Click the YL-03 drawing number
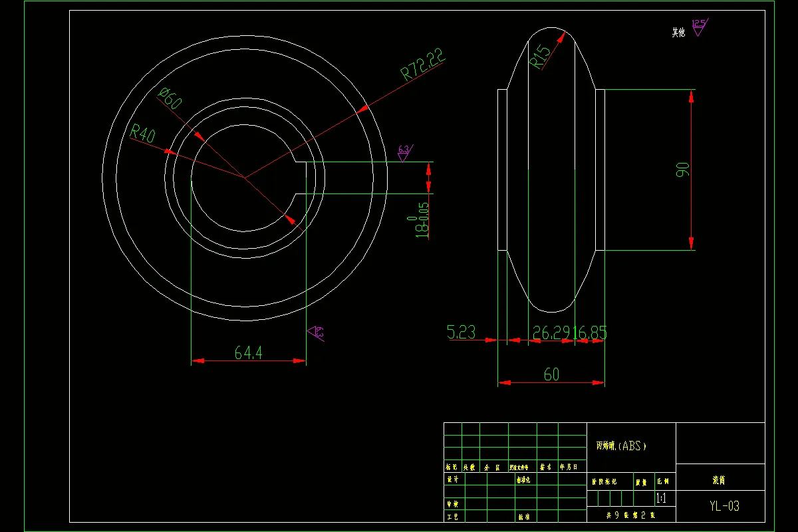This screenshot has width=798, height=532. click(724, 506)
